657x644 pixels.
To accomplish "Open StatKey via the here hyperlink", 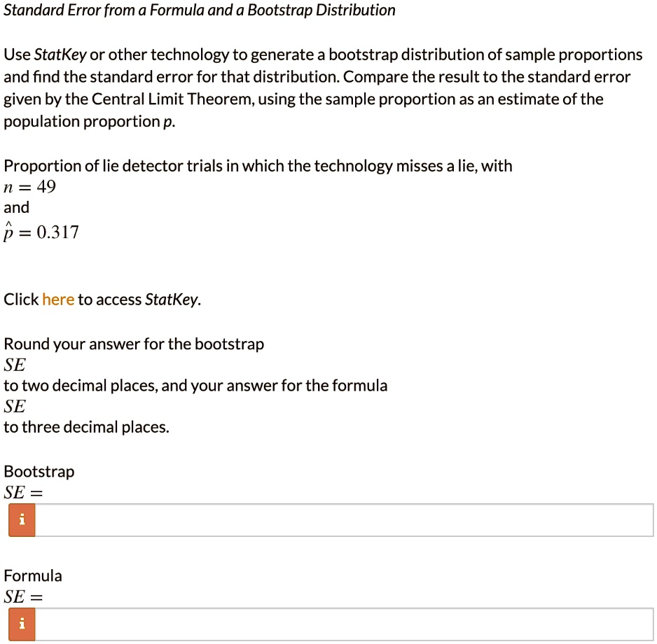I will pos(57,299).
